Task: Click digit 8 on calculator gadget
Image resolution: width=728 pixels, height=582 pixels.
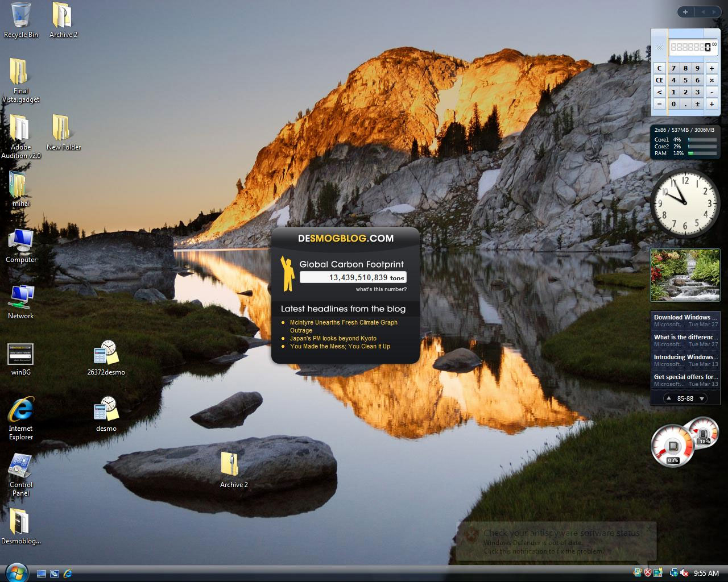Action: 685,68
